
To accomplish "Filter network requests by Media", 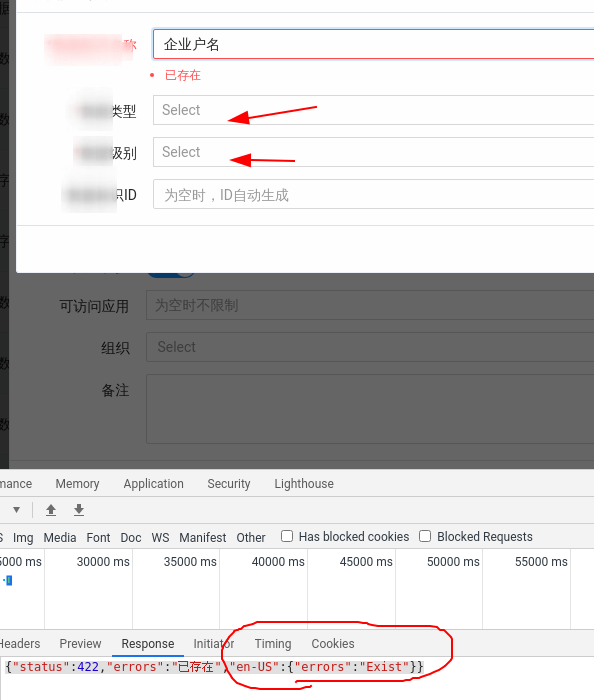I will click(x=60, y=538).
